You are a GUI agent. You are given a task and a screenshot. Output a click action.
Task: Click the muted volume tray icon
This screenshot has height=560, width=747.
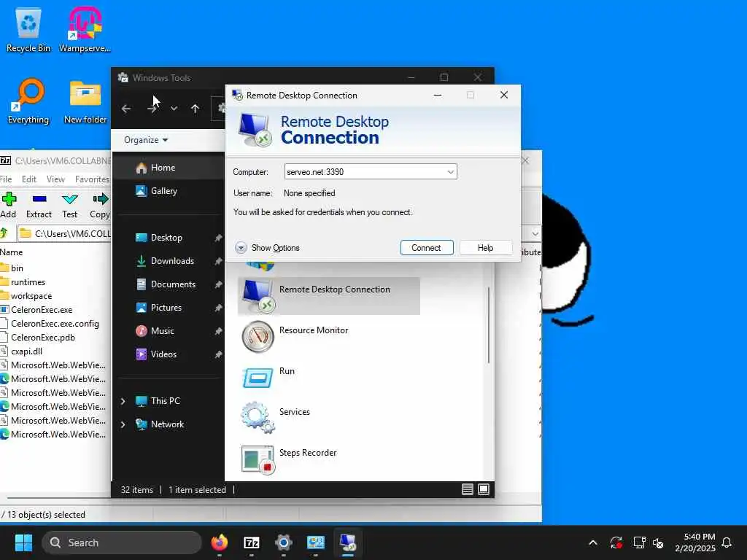tap(658, 542)
